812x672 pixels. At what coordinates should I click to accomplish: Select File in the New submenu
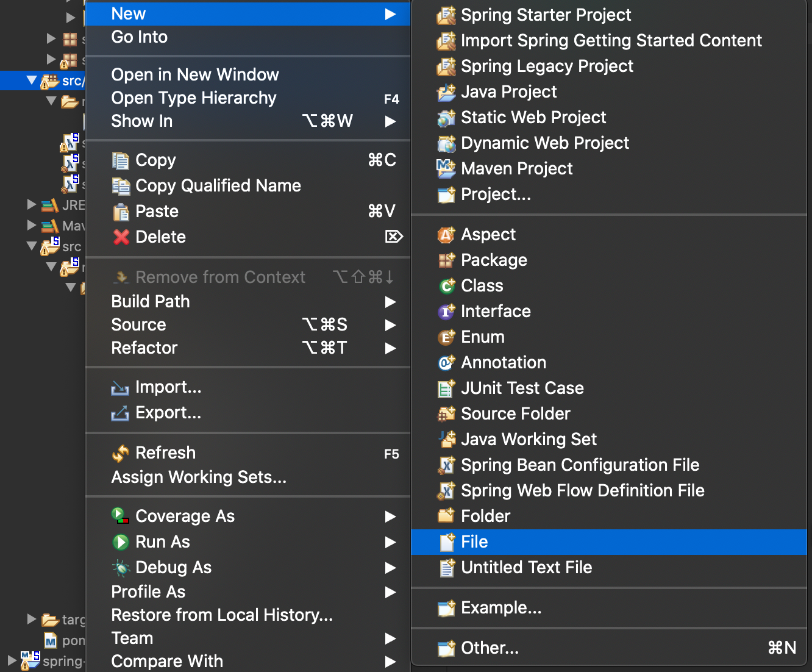click(x=609, y=542)
